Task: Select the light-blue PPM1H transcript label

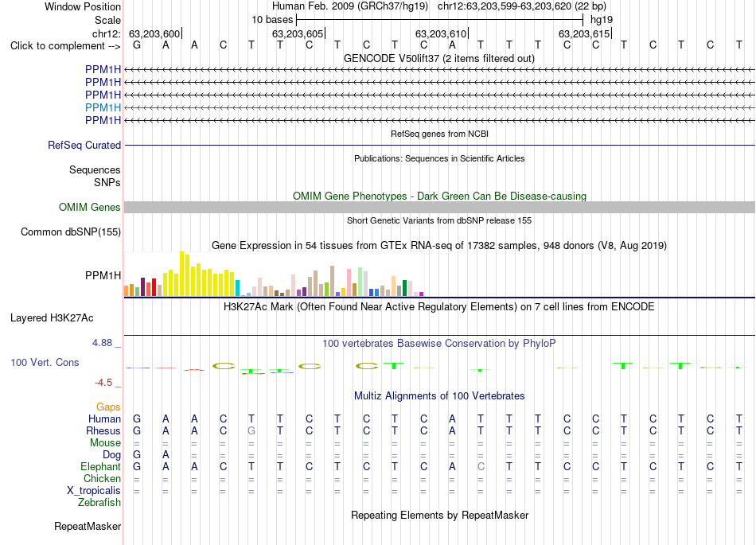Action: point(103,107)
